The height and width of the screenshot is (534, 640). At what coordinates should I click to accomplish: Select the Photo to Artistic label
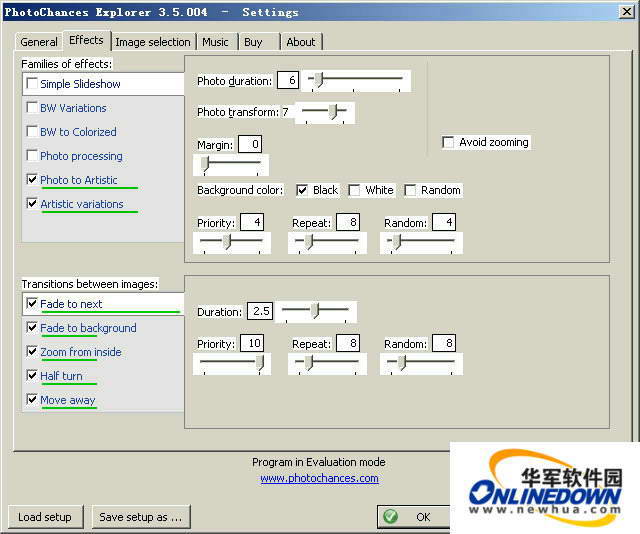click(79, 180)
